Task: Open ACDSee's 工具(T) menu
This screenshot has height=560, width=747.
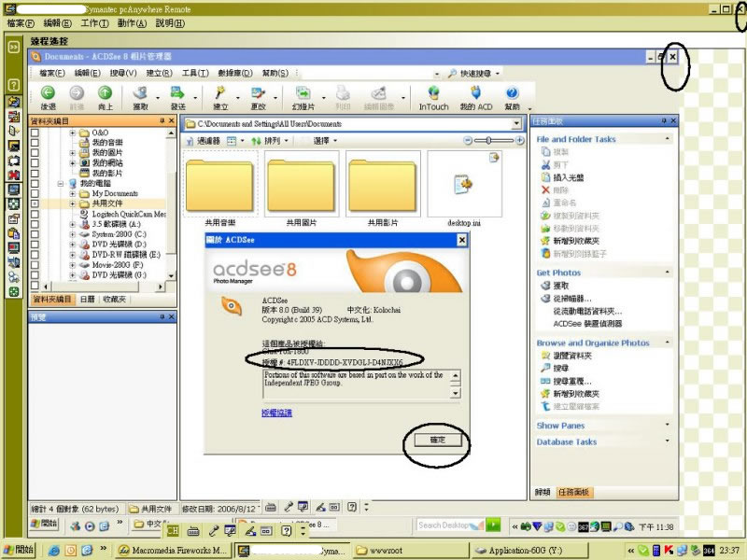Action: [x=195, y=73]
